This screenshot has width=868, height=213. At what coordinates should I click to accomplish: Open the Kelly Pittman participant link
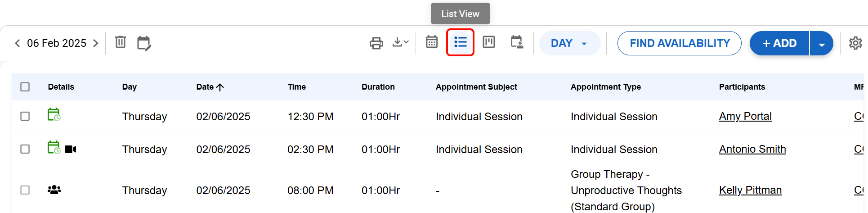(x=750, y=190)
